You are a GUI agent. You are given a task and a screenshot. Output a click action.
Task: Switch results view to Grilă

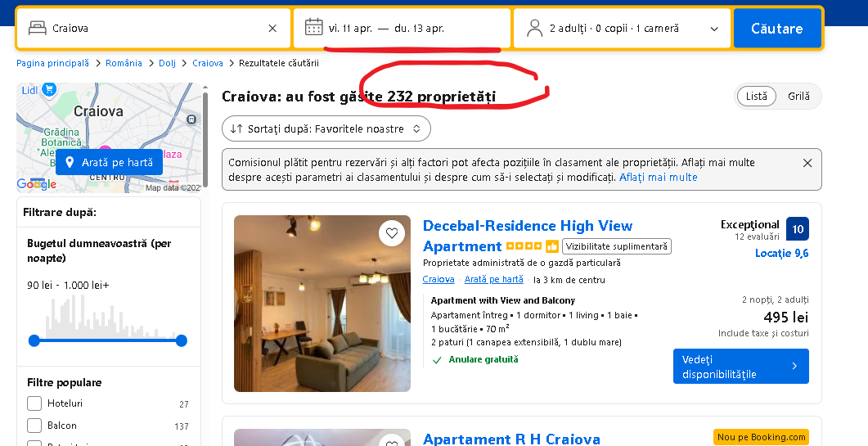(798, 97)
